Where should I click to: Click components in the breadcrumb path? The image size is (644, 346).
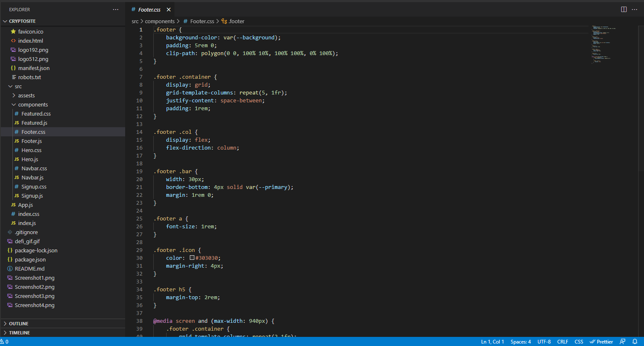tap(160, 22)
